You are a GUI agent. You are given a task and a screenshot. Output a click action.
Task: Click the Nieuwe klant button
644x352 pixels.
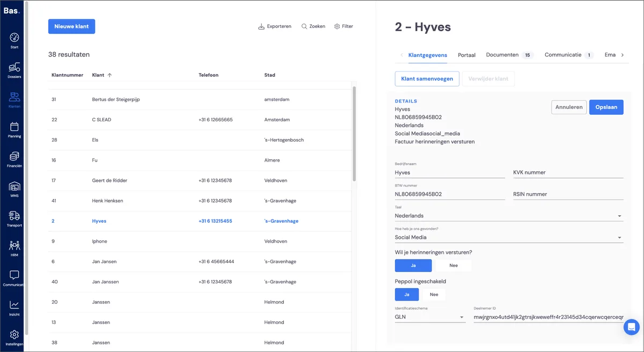click(x=71, y=26)
